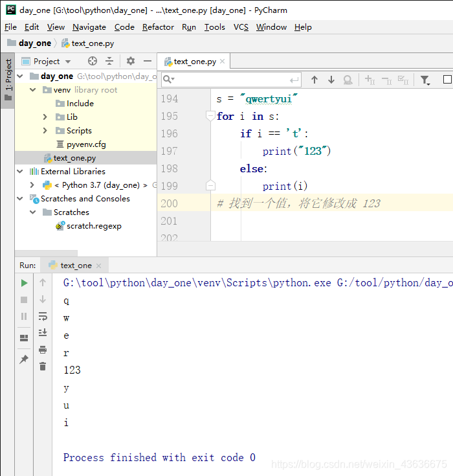This screenshot has width=453, height=476.
Task: Open the File menu
Action: pos(10,27)
